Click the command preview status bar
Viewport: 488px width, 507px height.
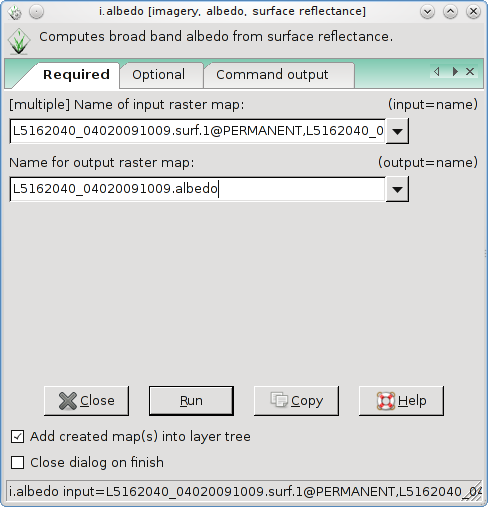click(244, 491)
